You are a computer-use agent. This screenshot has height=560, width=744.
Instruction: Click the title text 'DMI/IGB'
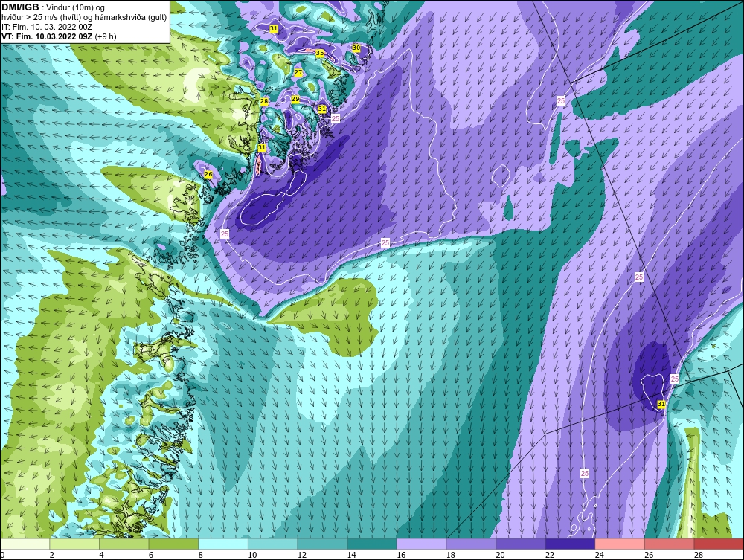[x=20, y=7]
